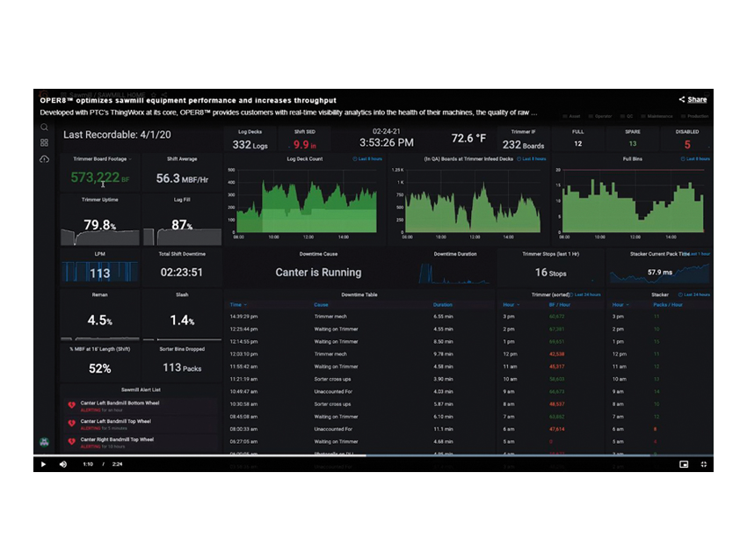Open picture-in-picture mode for the video

[x=684, y=464]
